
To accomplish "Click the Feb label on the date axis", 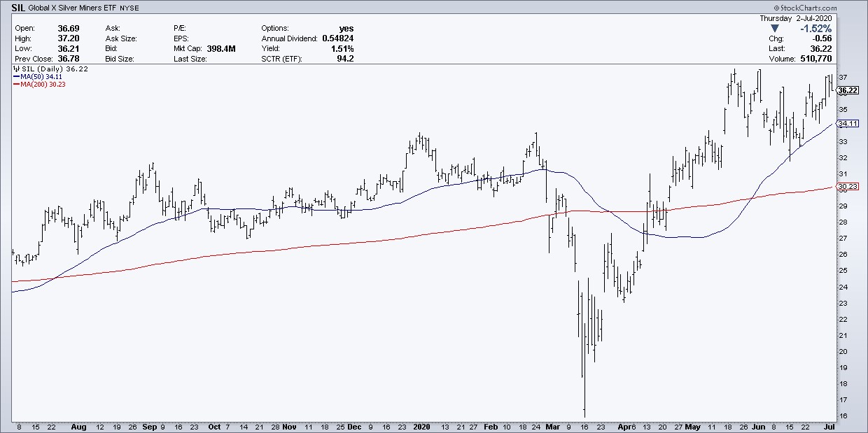I will pos(491,426).
